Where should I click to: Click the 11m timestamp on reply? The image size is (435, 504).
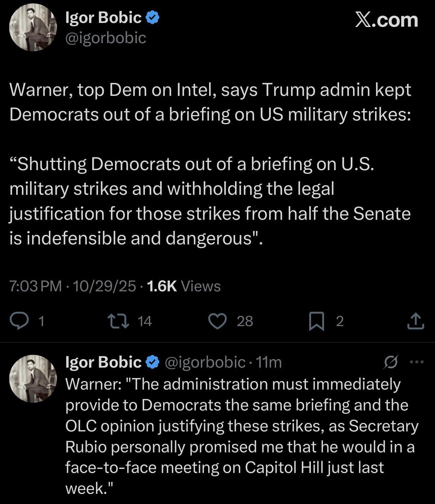click(269, 362)
